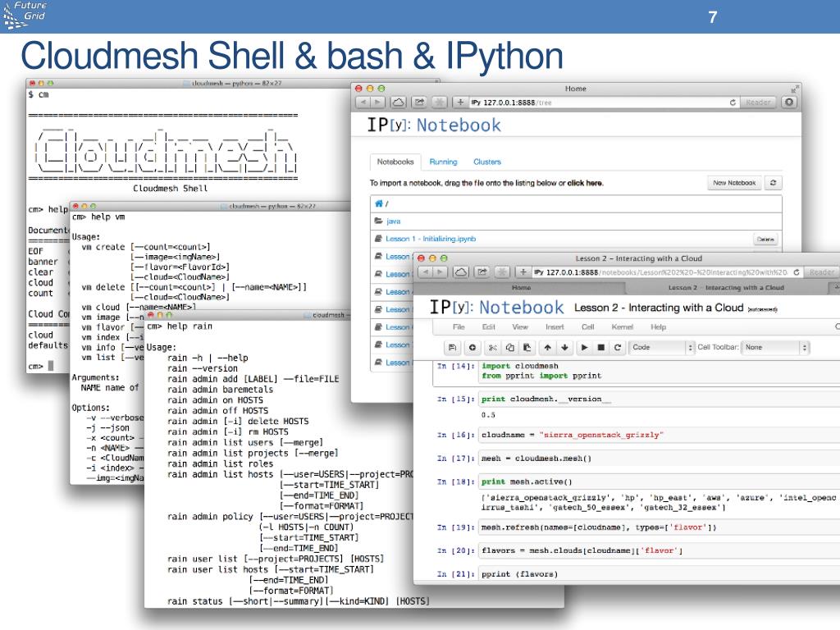Open iCloud tabs in the Home window

point(398,103)
